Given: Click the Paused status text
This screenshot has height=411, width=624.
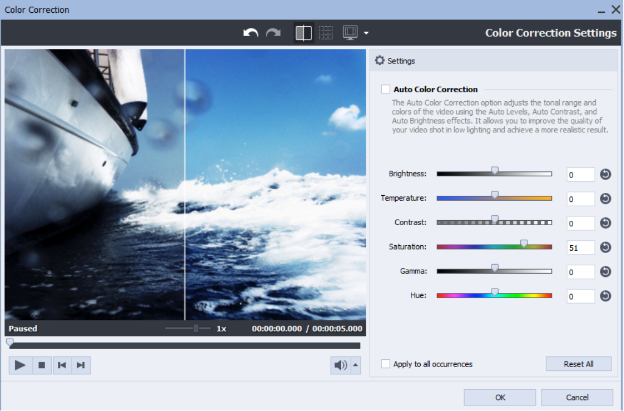Looking at the screenshot, I should coord(23,329).
